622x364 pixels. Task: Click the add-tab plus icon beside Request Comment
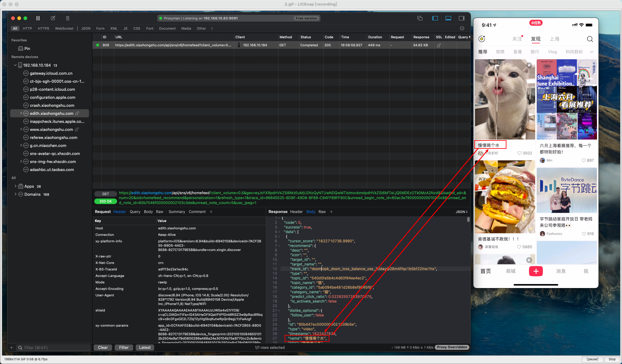point(211,212)
